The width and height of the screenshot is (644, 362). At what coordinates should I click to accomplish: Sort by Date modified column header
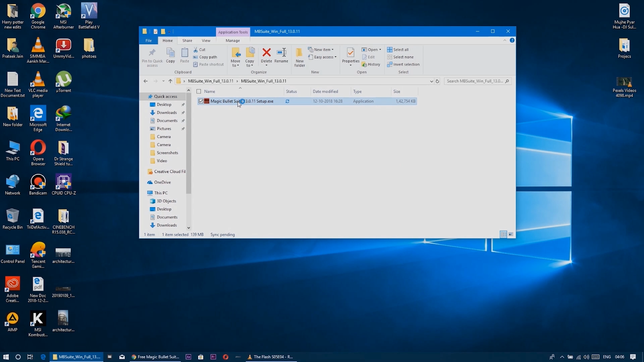coord(330,92)
